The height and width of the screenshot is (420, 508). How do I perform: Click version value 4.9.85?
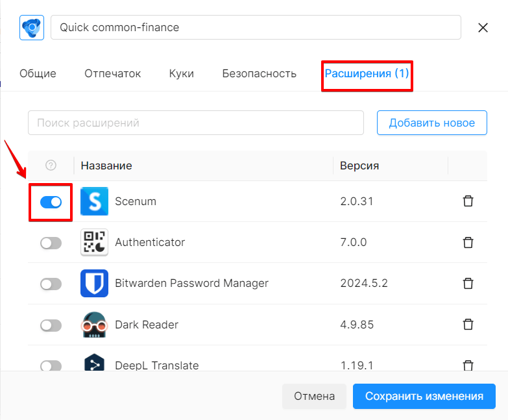357,325
